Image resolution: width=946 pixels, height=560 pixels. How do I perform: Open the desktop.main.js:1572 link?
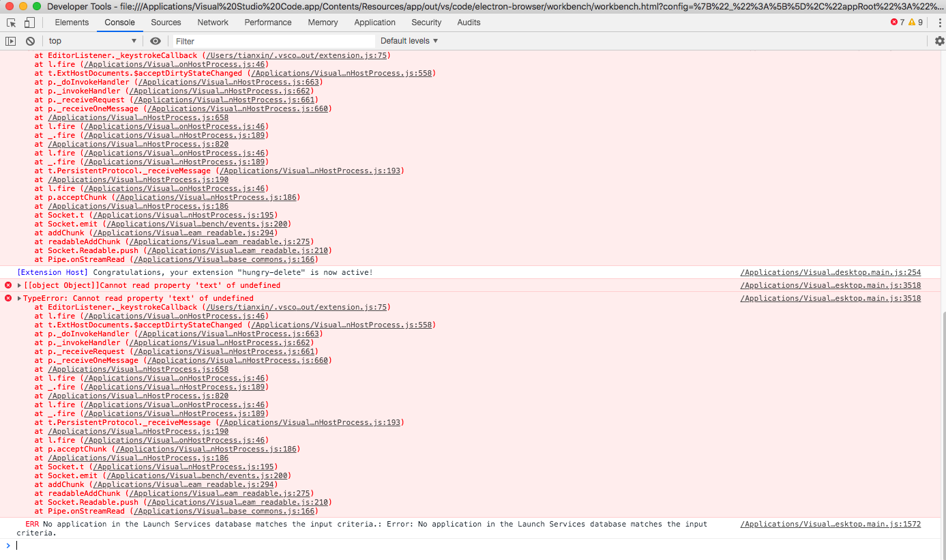point(830,524)
